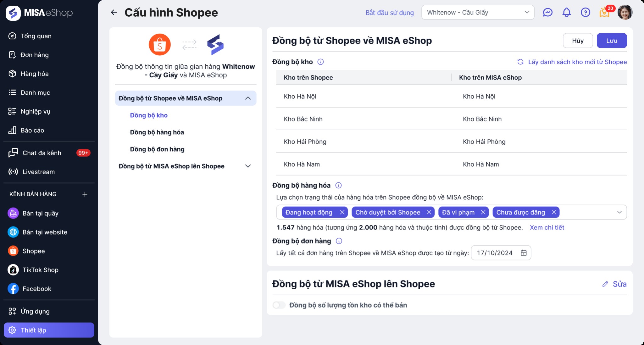
Task: Click the Lưu button
Action: click(x=612, y=41)
